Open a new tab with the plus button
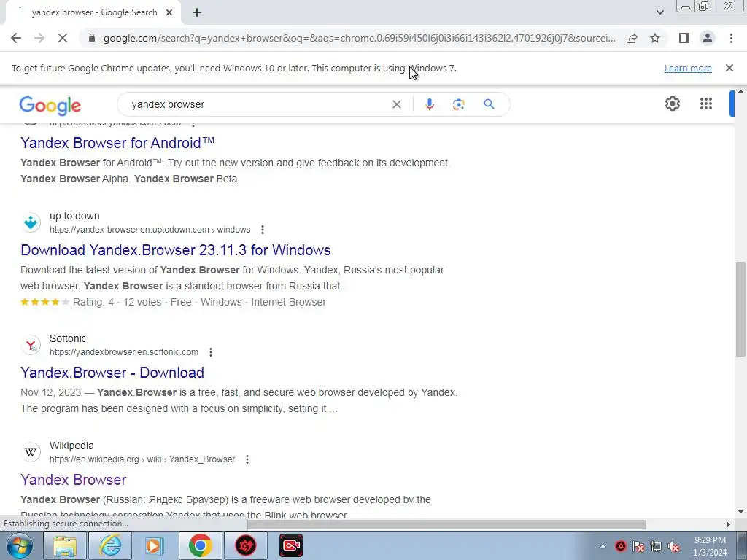 (x=197, y=13)
